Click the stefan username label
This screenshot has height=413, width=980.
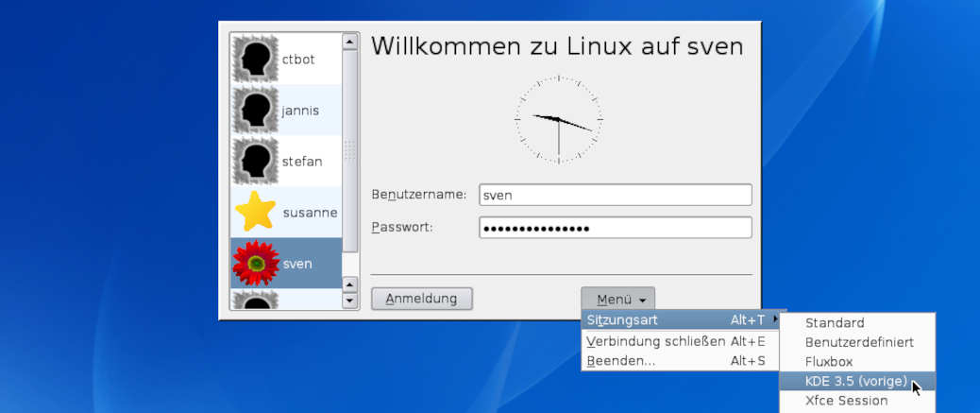(302, 162)
